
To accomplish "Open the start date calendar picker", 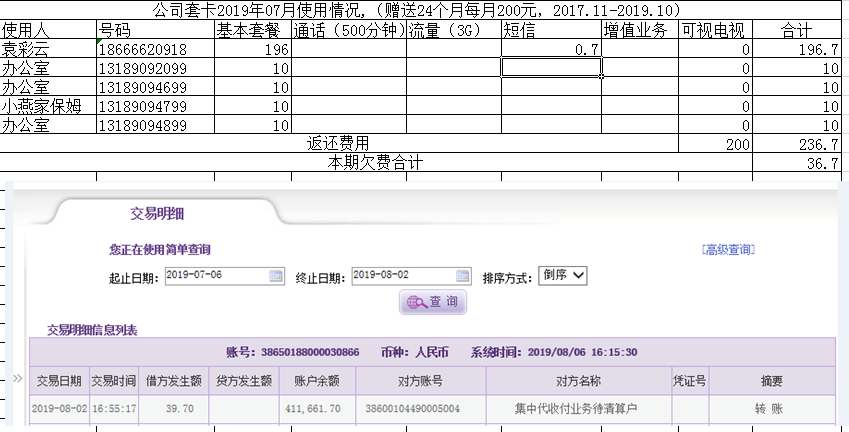I will click(275, 276).
